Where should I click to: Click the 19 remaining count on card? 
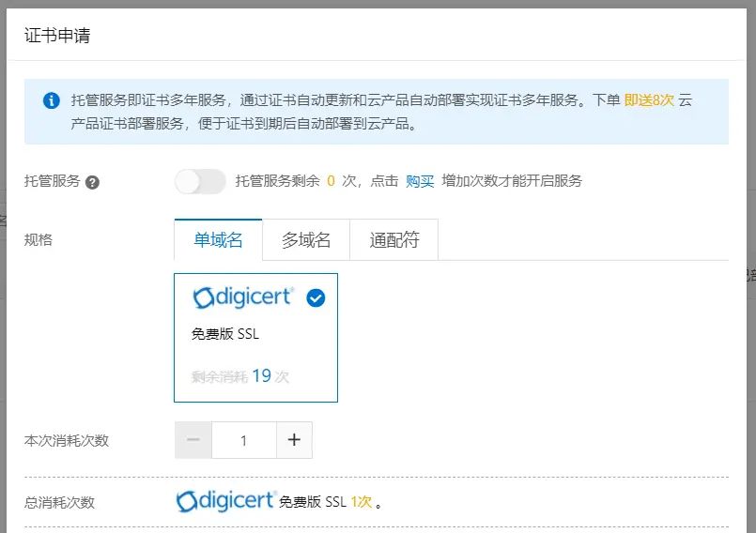tap(261, 376)
